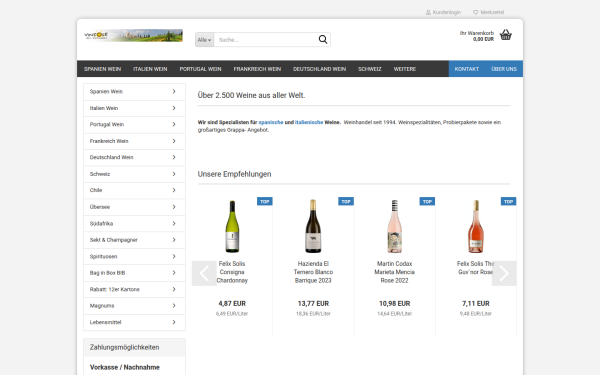
Task: Go to previous recommendations slide
Action: click(x=204, y=273)
